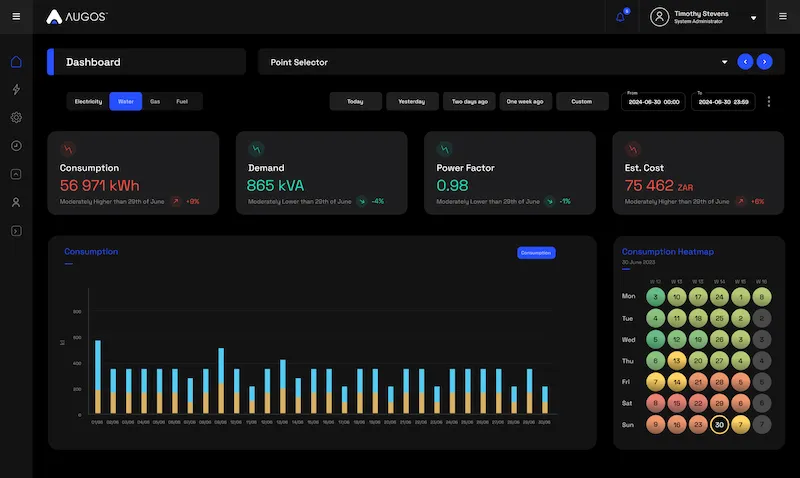The width and height of the screenshot is (800, 478).
Task: Select heatmap day 24 on Monday
Action: coord(719,297)
